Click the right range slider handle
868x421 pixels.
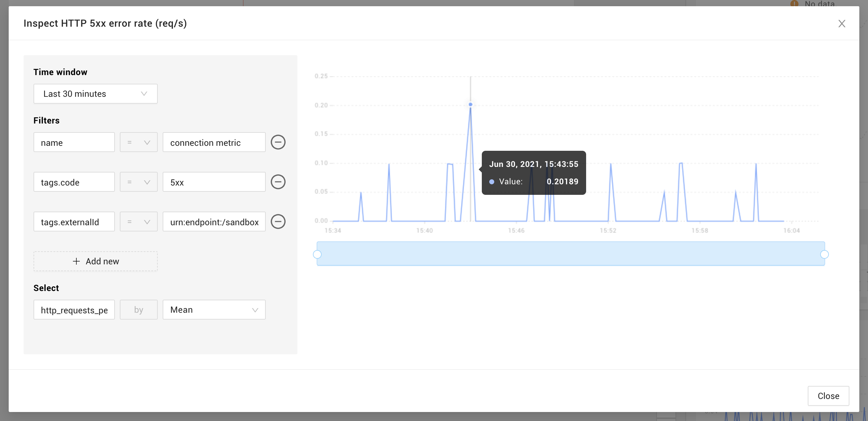[824, 254]
